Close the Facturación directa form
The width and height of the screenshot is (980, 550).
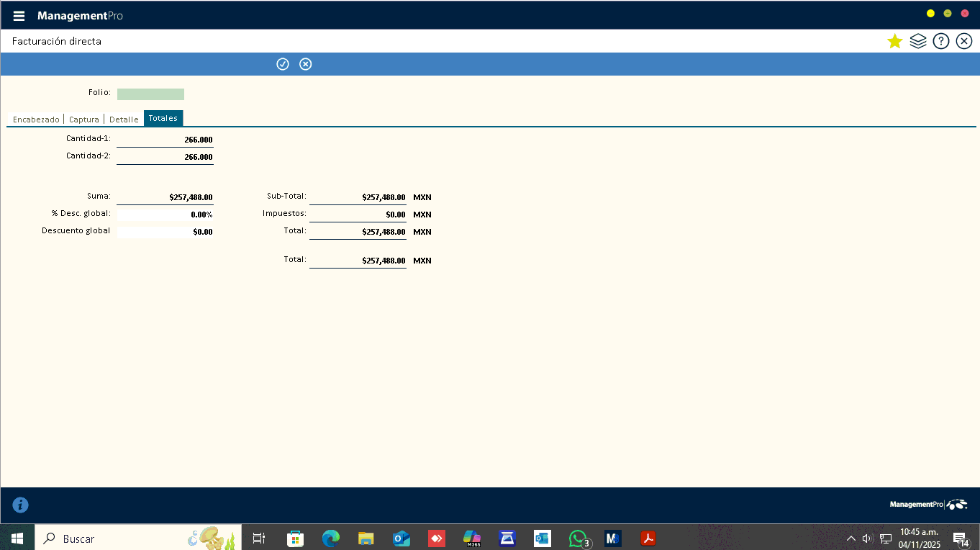click(x=963, y=41)
